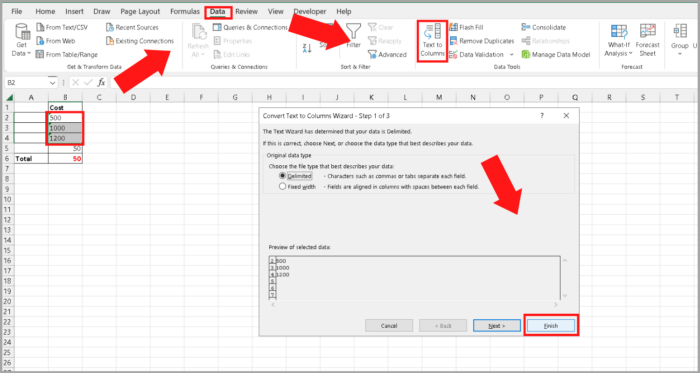
Task: Expand Data Validation dropdown arrow
Action: [512, 54]
